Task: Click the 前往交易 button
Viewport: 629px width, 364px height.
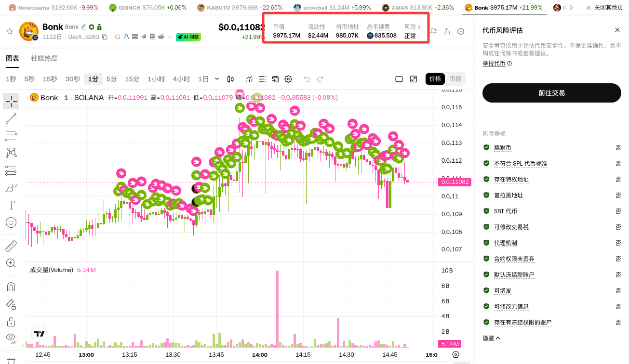Action: tap(551, 93)
